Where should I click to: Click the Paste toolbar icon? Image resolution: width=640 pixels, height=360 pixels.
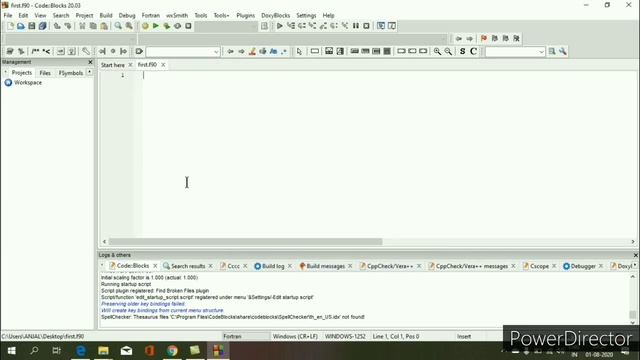[104, 26]
